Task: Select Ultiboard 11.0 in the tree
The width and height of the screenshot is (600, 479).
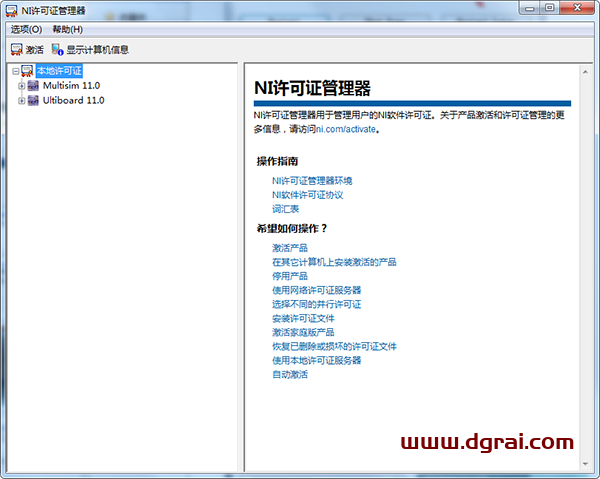Action: [73, 100]
